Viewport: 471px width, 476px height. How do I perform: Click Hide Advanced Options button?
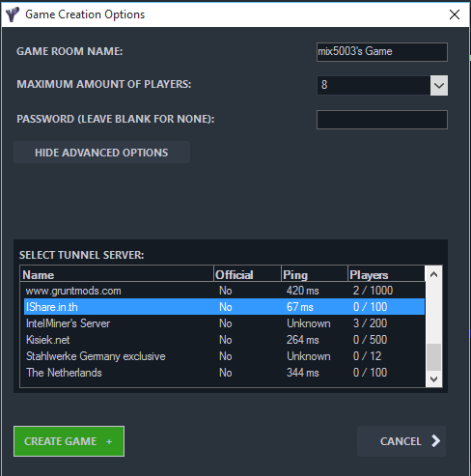pos(101,153)
